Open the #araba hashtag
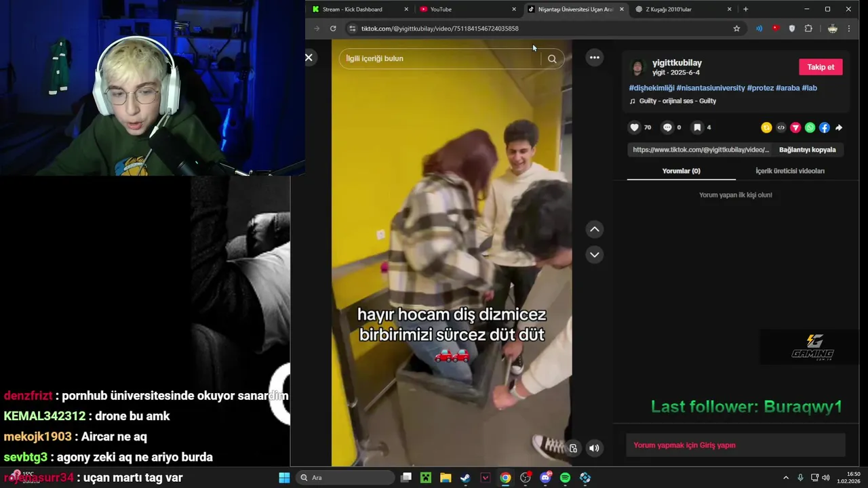The height and width of the screenshot is (488, 868). click(788, 88)
